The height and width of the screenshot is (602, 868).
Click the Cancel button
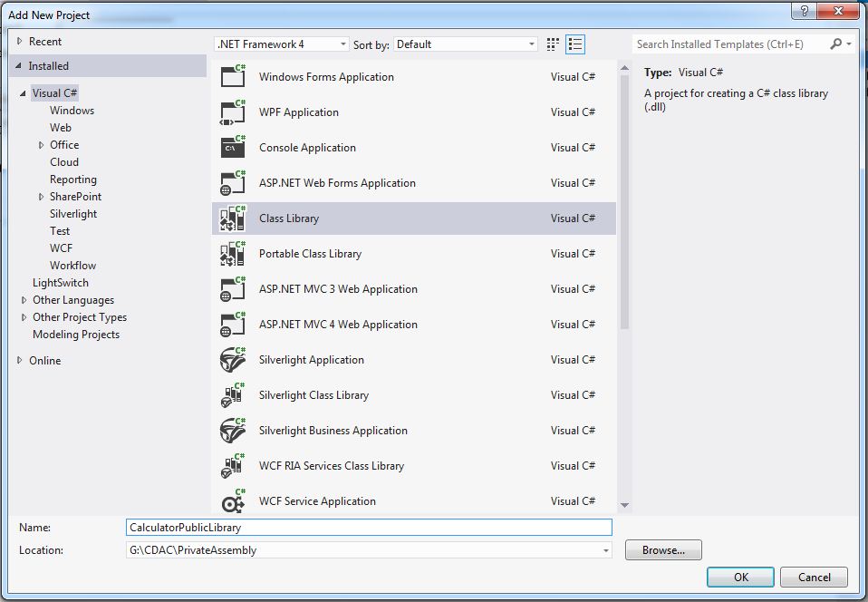(814, 578)
